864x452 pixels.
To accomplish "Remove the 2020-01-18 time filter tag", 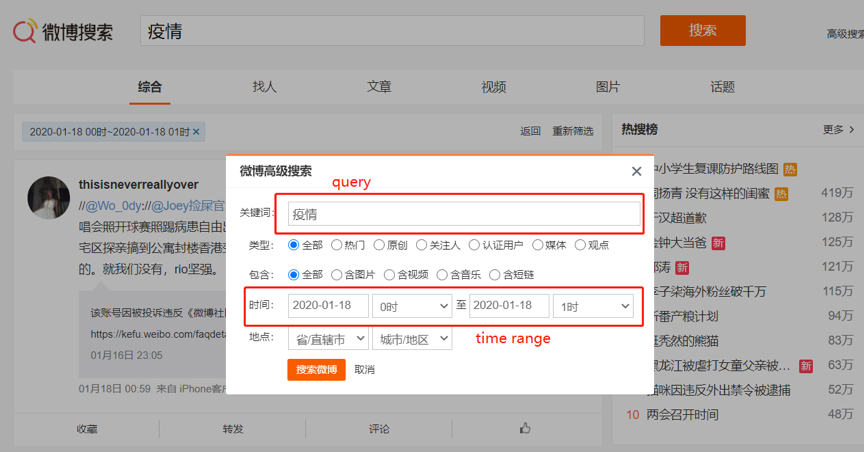I will 196,132.
